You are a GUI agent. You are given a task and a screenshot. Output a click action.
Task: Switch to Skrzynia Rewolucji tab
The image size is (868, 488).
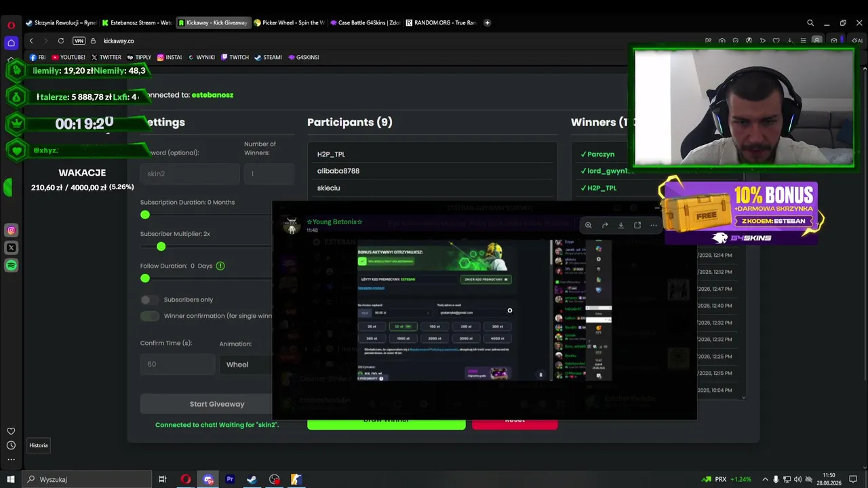61,22
